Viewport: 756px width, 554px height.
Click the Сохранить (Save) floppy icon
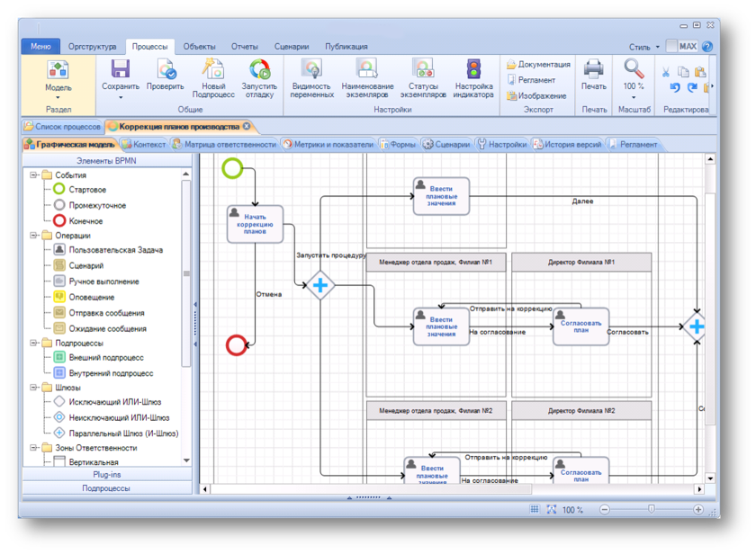coord(120,70)
